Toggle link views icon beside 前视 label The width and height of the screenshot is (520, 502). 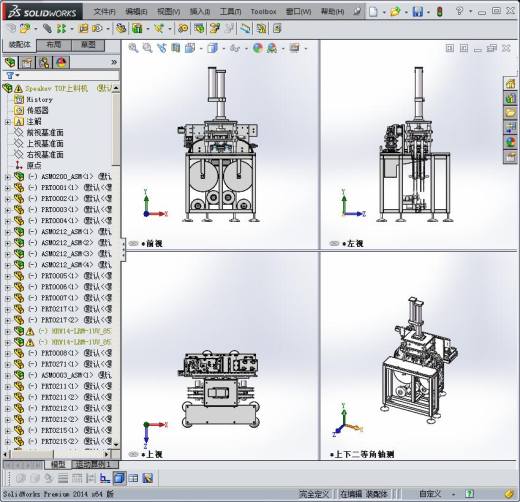133,244
